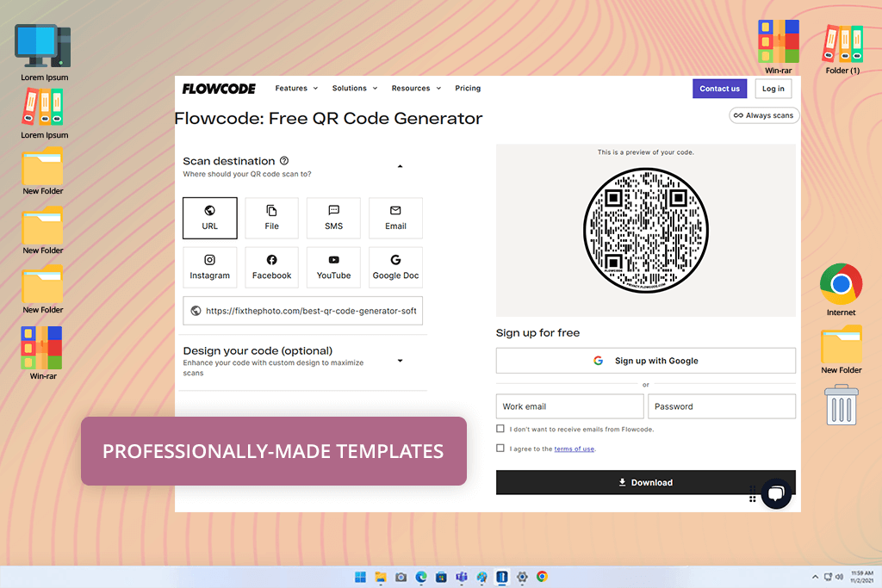Screen dimensions: 882x588
Task: Open the Lorem Ipsum computer desktop icon
Action: point(43,53)
